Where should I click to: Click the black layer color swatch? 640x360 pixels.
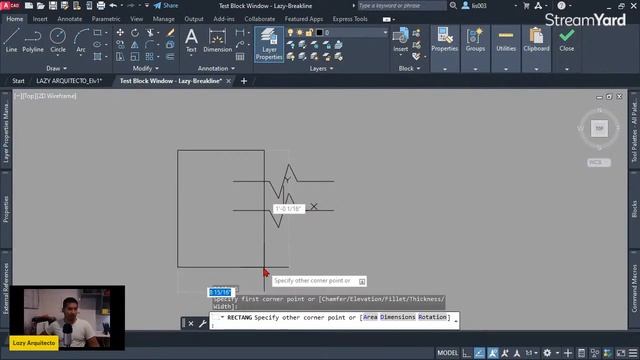click(320, 32)
